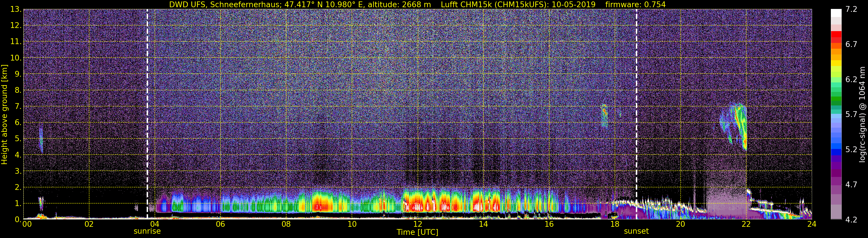Click the '14' time tick label
This screenshot has width=868, height=238.
tap(483, 224)
